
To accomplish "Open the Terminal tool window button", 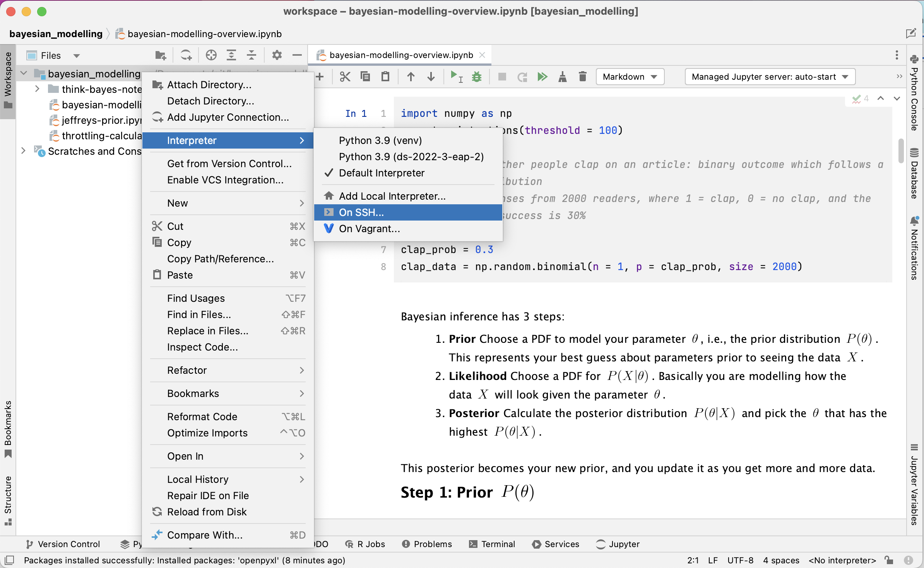I will click(x=492, y=544).
